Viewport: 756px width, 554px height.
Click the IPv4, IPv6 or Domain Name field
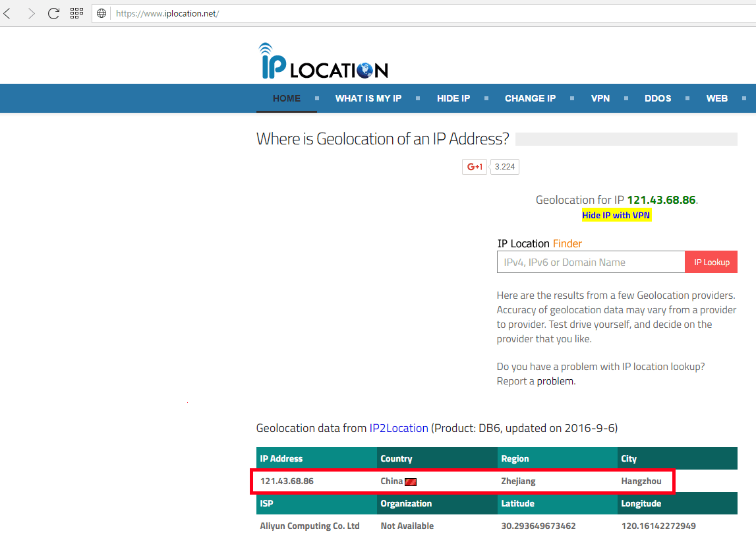point(591,262)
